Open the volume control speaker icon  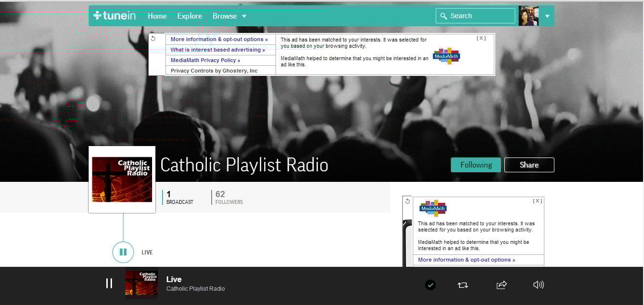pyautogui.click(x=539, y=285)
